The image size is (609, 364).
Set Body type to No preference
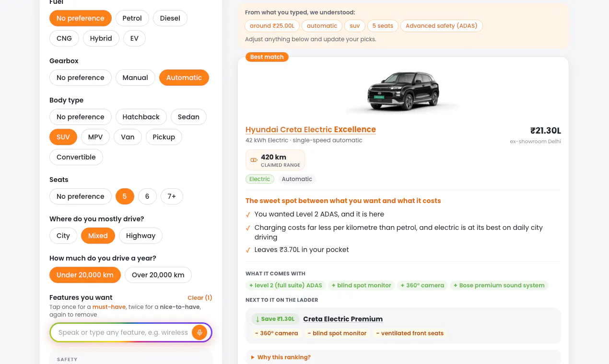(x=81, y=117)
